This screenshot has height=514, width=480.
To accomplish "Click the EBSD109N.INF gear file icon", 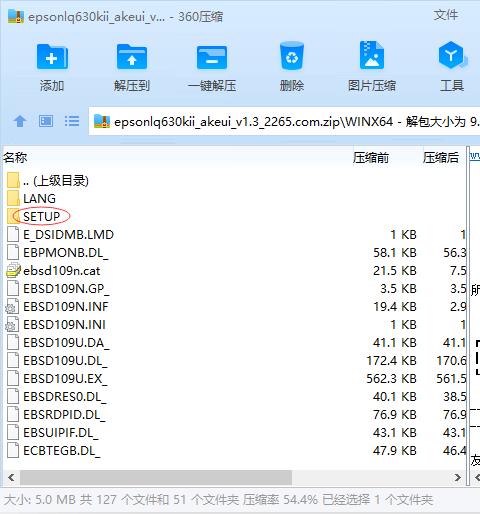I will (x=13, y=306).
